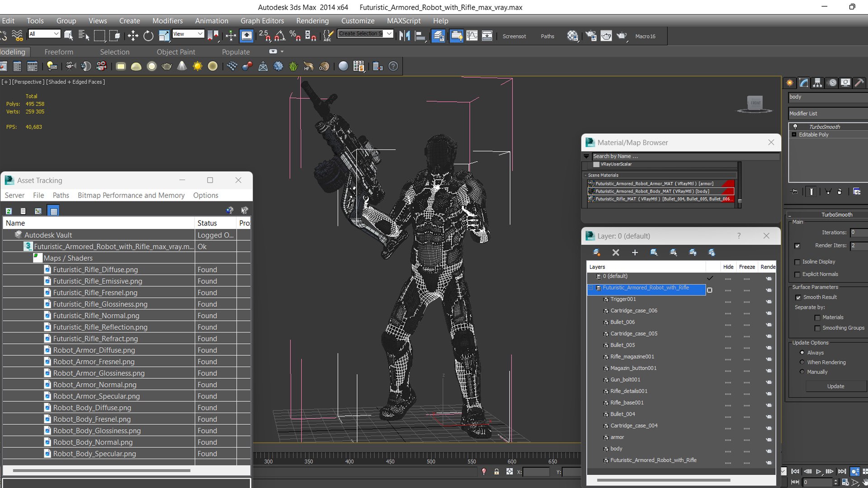Click the teapot Render Production icon
The height and width of the screenshot is (488, 868).
point(622,36)
